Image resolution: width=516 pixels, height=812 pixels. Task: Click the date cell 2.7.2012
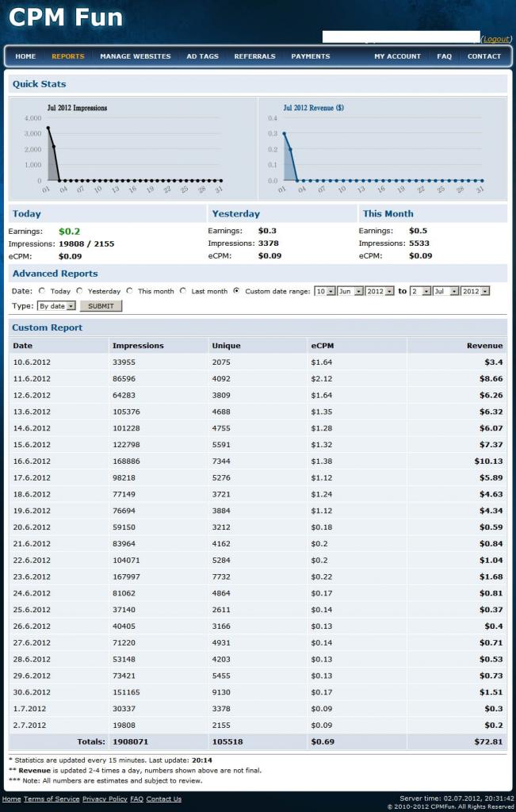pos(29,725)
